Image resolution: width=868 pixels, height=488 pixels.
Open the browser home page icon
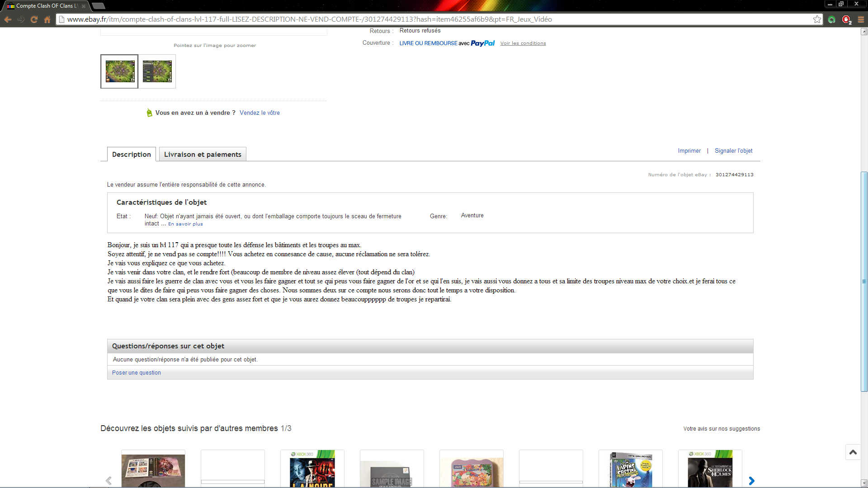tap(47, 19)
